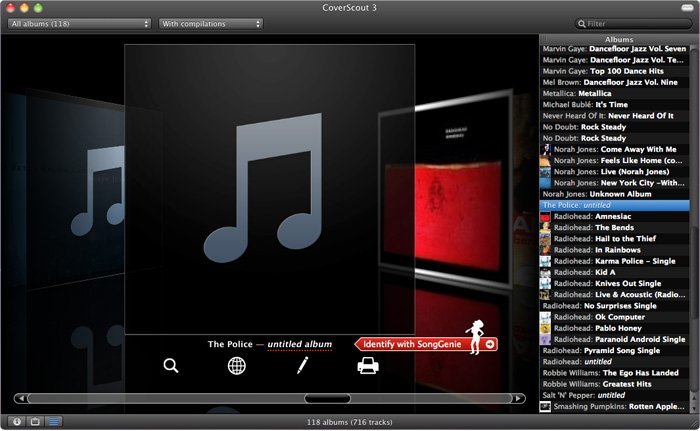
Task: Select Robbie Williams: Greatest Hits
Action: (614, 384)
